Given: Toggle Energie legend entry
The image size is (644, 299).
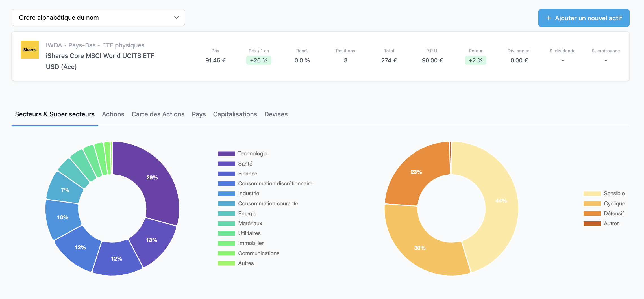Looking at the screenshot, I should [x=247, y=214].
